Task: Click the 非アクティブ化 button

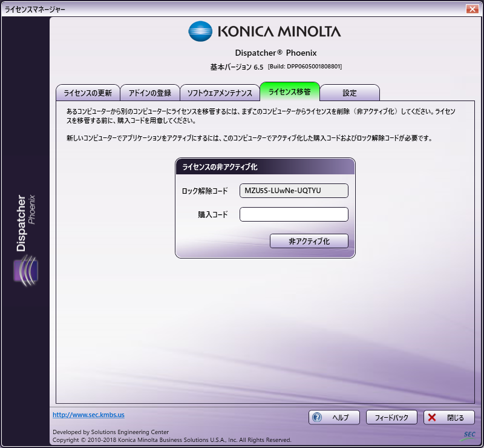Action: coord(309,241)
